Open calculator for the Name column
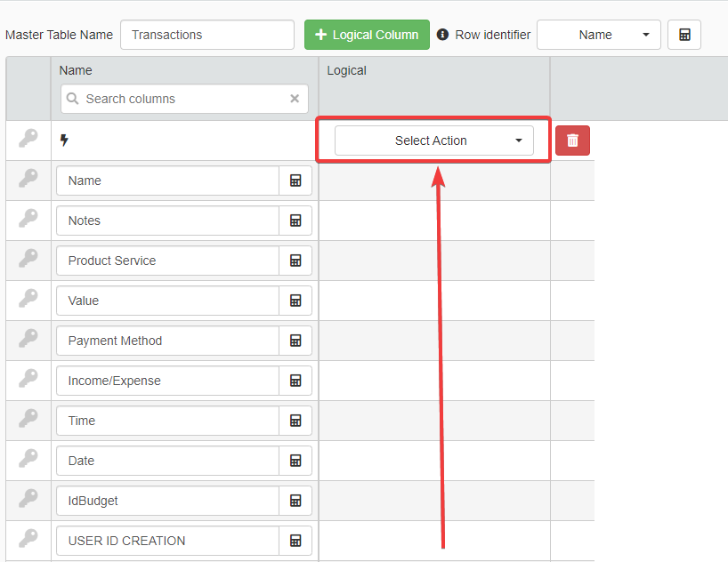This screenshot has width=728, height=562. point(295,181)
